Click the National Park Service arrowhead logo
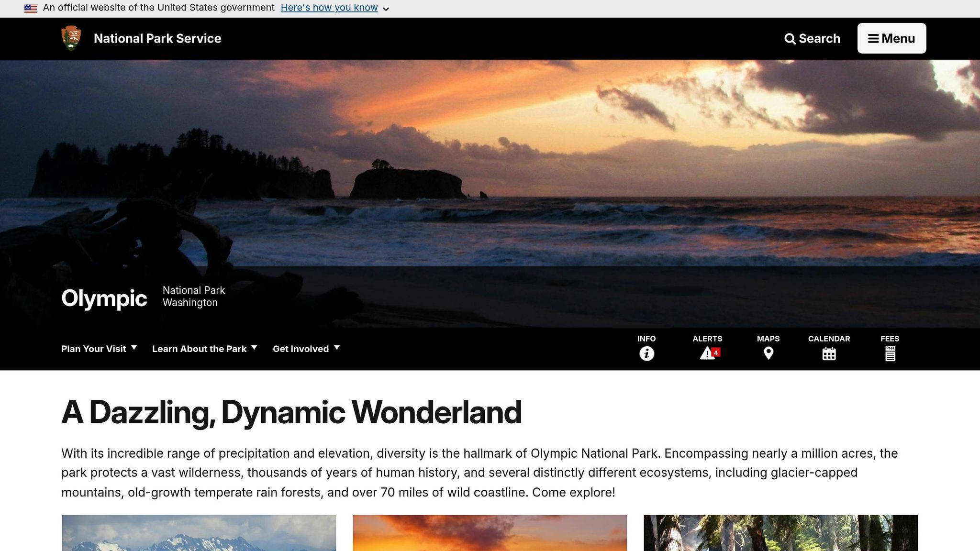The image size is (980, 551). click(71, 38)
